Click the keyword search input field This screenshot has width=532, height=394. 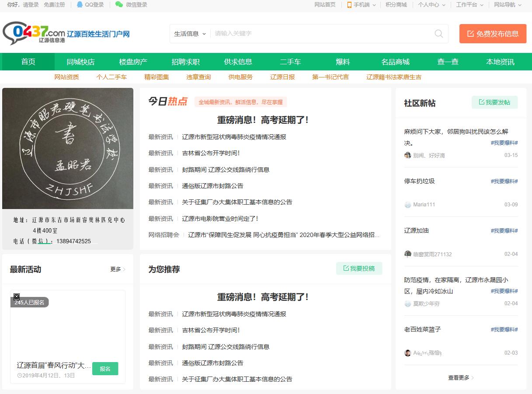(321, 34)
